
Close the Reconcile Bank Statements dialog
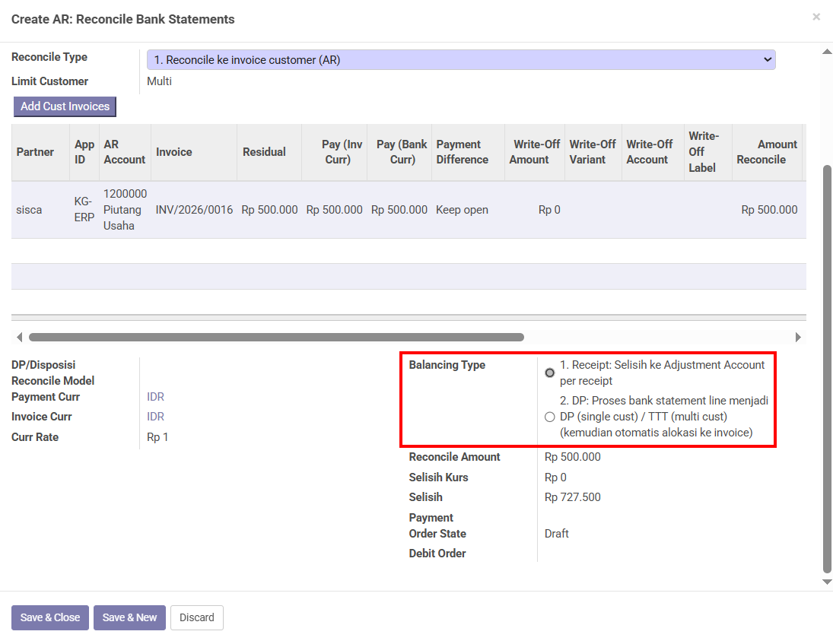pyautogui.click(x=816, y=17)
